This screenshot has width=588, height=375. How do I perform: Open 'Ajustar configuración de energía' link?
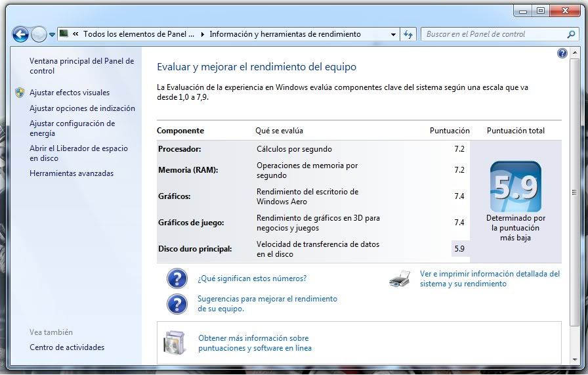[72, 128]
